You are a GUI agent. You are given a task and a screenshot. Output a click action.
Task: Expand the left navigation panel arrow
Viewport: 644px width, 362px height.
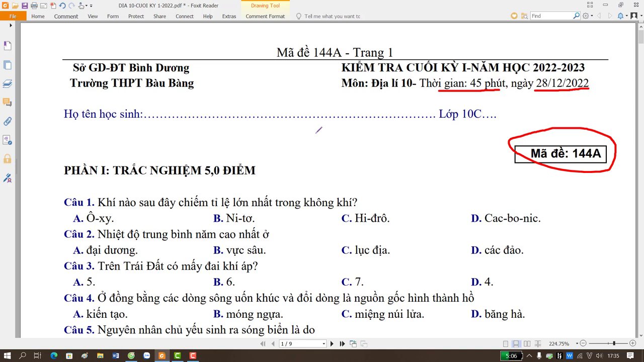click(x=10, y=25)
